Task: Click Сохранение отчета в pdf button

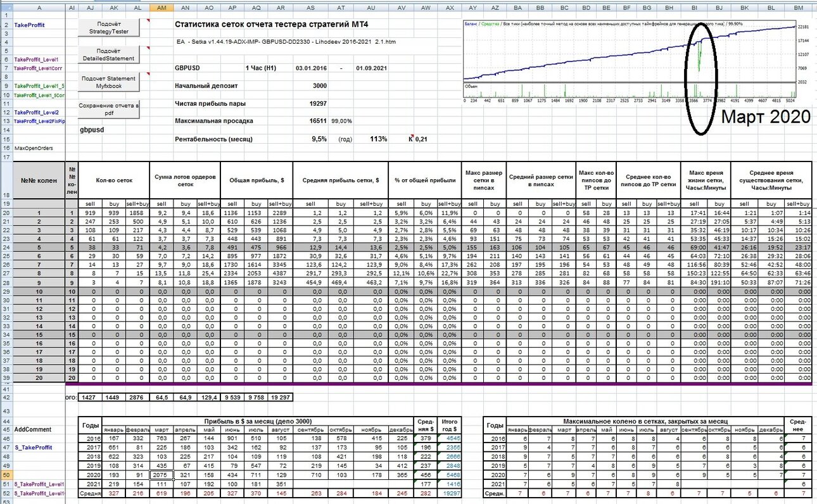Action: pyautogui.click(x=108, y=109)
